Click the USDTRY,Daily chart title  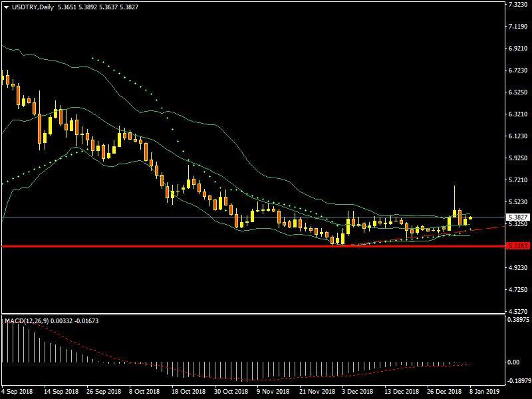click(x=34, y=7)
